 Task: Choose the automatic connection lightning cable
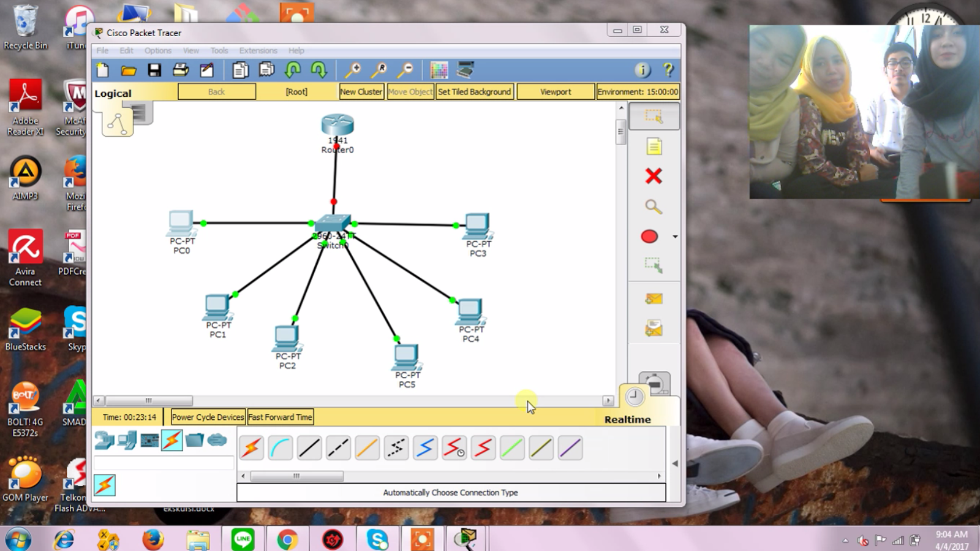(251, 448)
